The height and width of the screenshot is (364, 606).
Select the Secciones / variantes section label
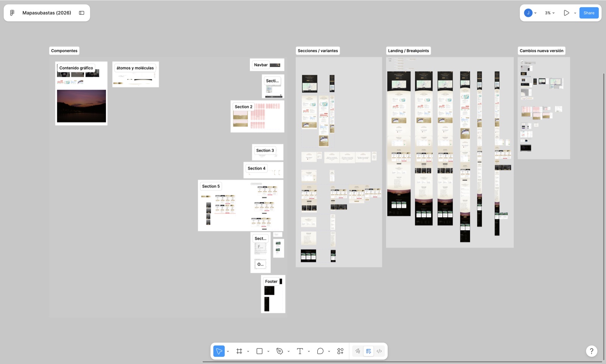click(318, 51)
